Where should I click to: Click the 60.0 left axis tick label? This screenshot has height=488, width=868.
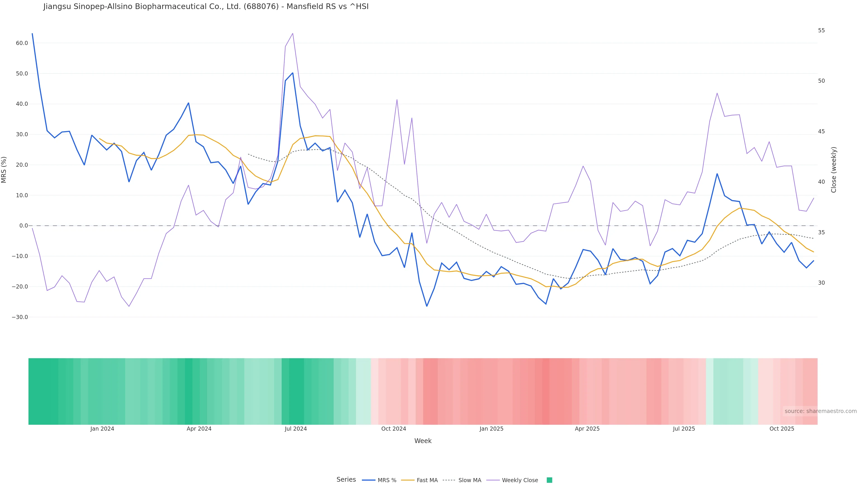[x=22, y=43]
